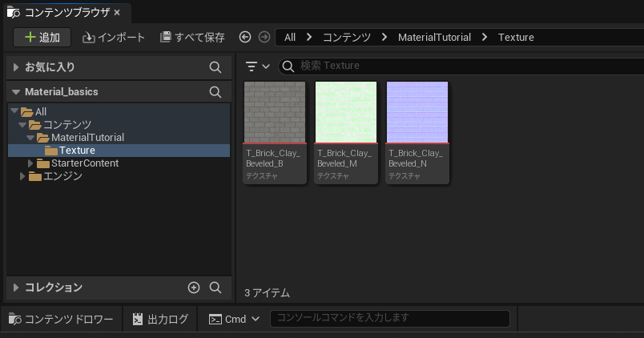Click the 追加 add button

42,37
